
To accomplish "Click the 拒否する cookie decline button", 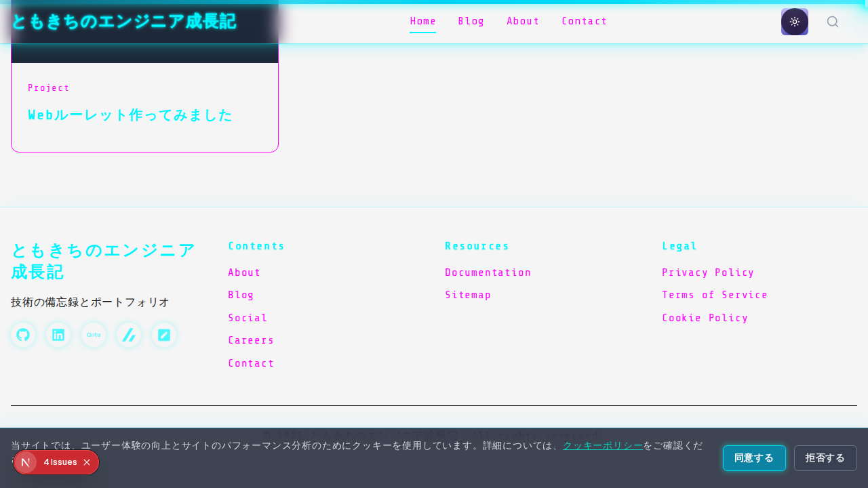I will (825, 458).
